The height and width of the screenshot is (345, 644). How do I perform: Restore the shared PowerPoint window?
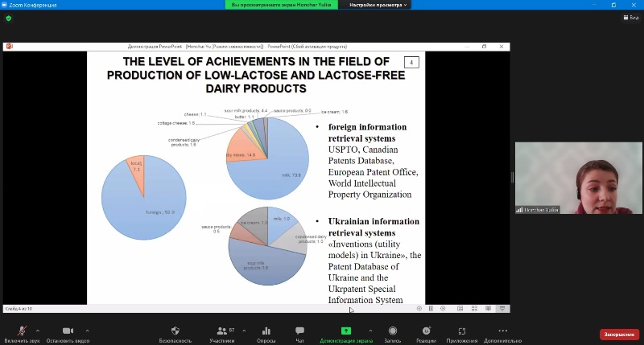pos(485,47)
